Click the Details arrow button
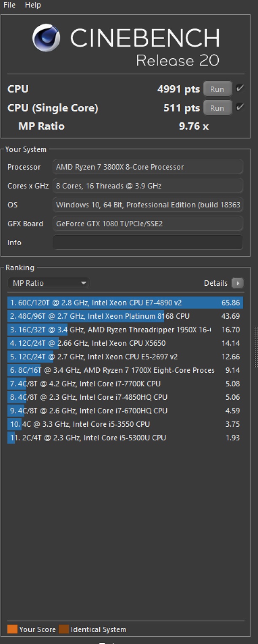 point(238,283)
